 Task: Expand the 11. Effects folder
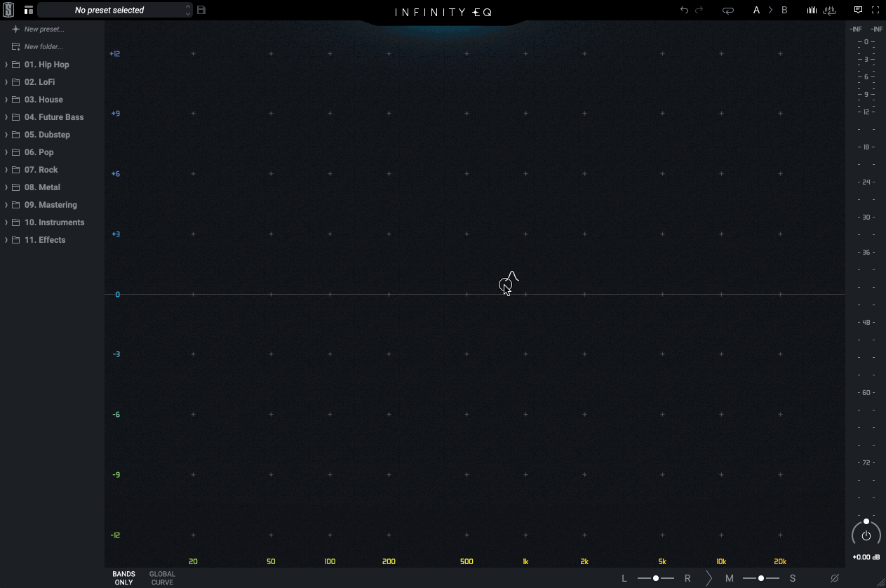pos(6,240)
